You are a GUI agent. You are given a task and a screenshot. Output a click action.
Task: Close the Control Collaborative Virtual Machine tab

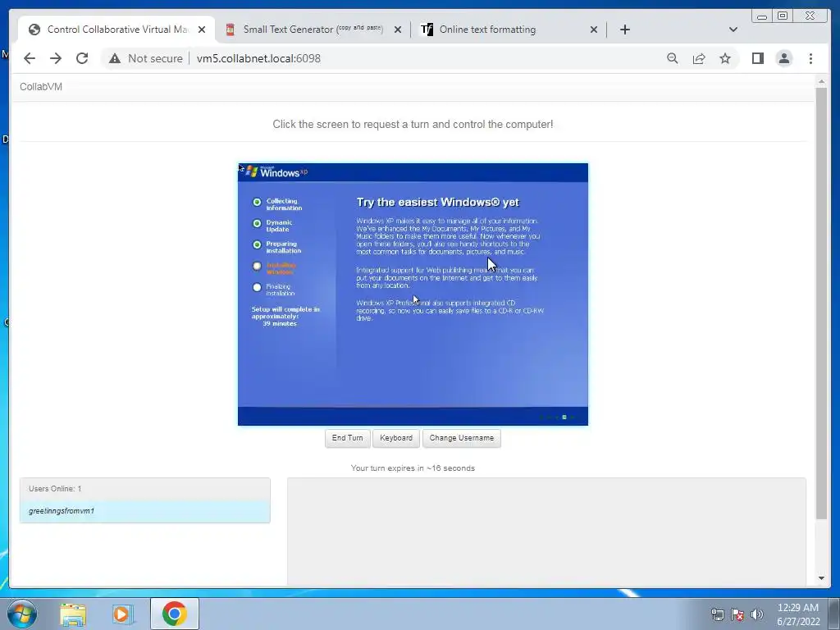click(x=202, y=30)
